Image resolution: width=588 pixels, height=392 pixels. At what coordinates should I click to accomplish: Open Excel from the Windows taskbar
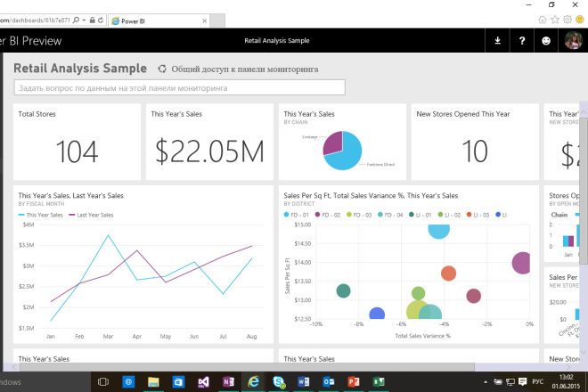point(378,381)
